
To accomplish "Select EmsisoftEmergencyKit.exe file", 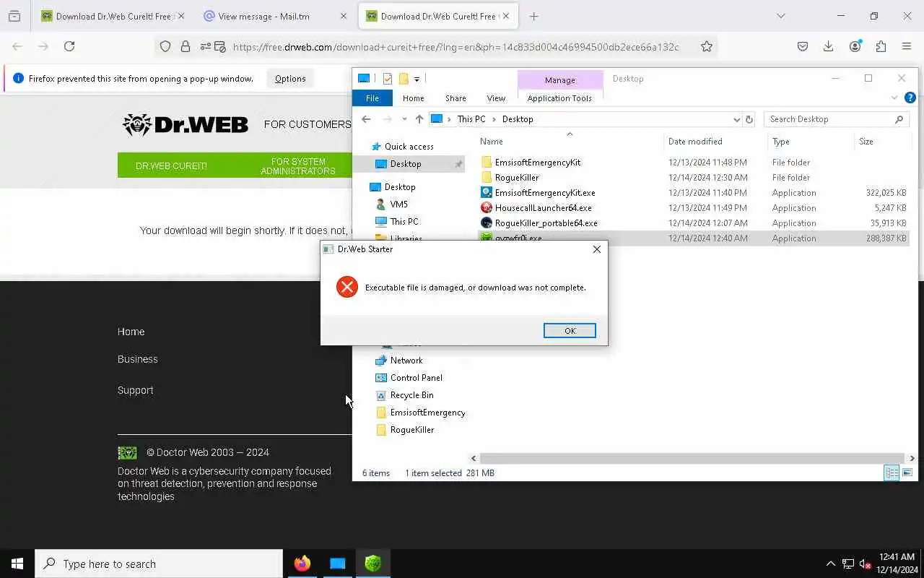I will pos(544,193).
